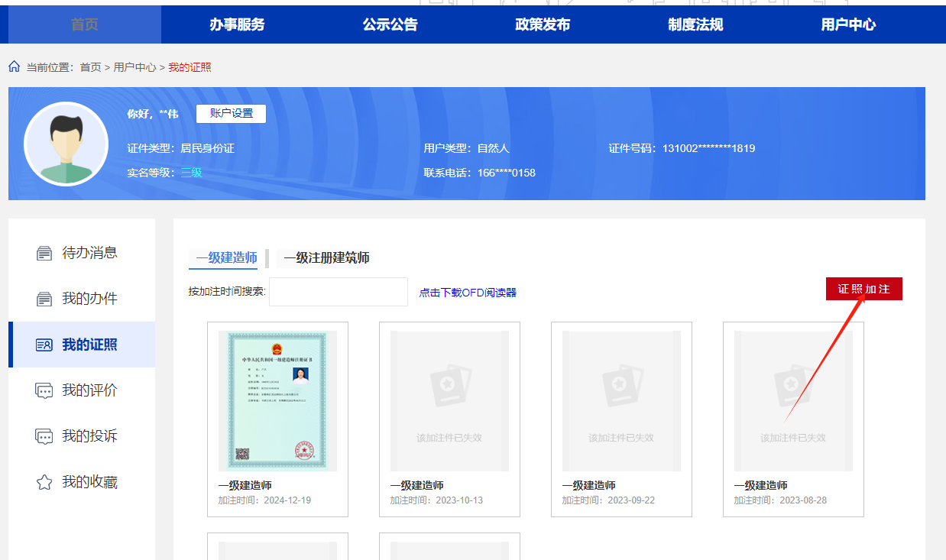Switch to the 一级注册建筑师 tab
The height and width of the screenshot is (560, 946).
(x=326, y=258)
